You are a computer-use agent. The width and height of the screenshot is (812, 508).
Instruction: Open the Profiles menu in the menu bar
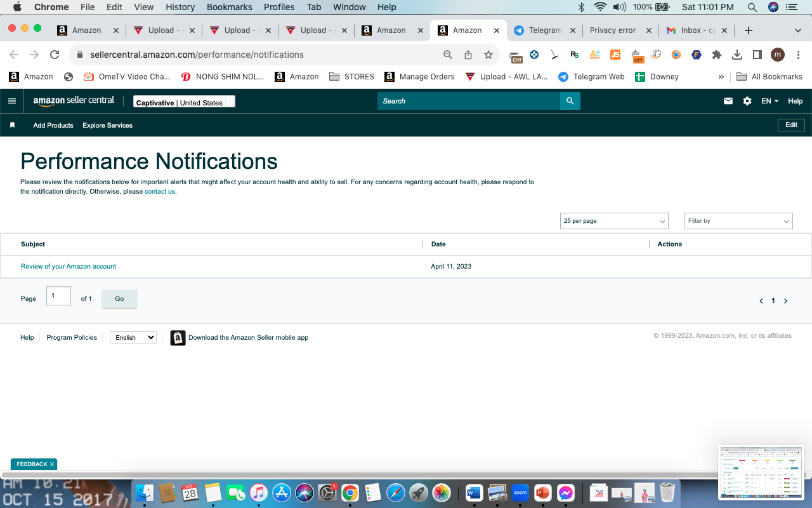tap(279, 7)
